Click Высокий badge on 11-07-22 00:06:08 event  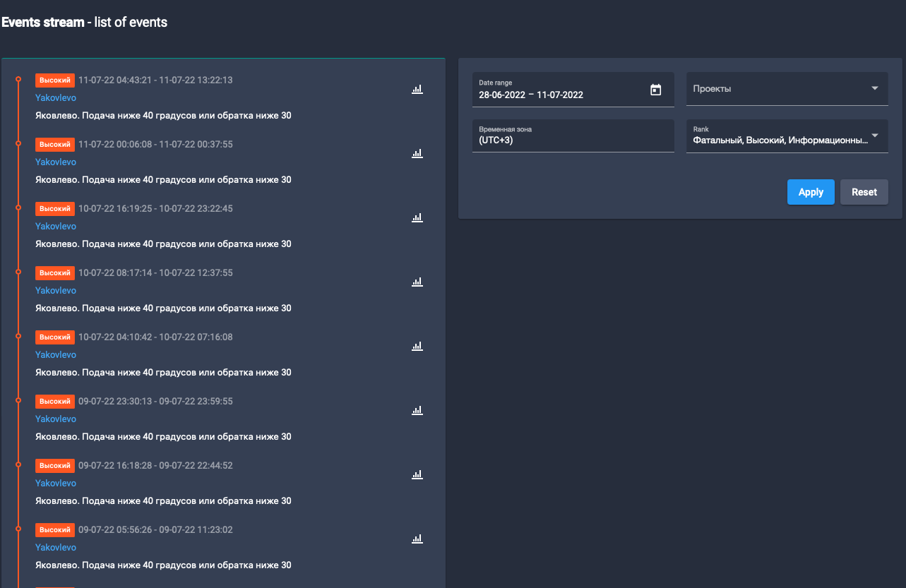click(55, 145)
